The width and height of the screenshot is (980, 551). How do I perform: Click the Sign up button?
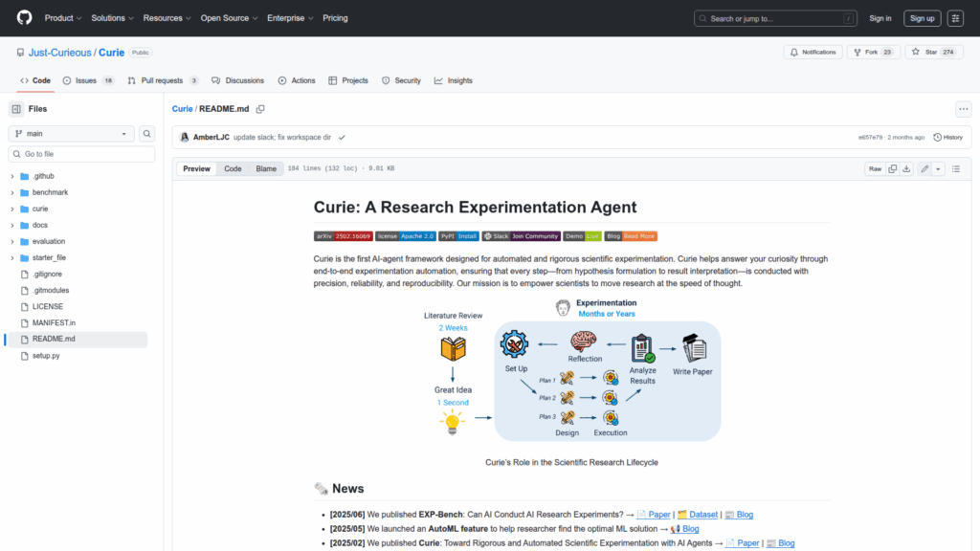[922, 18]
